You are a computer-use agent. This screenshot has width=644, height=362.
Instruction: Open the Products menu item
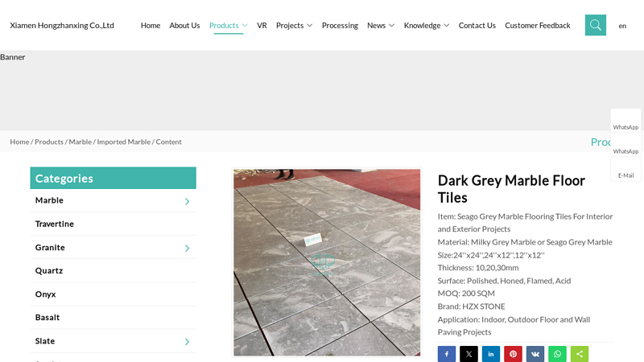point(224,26)
